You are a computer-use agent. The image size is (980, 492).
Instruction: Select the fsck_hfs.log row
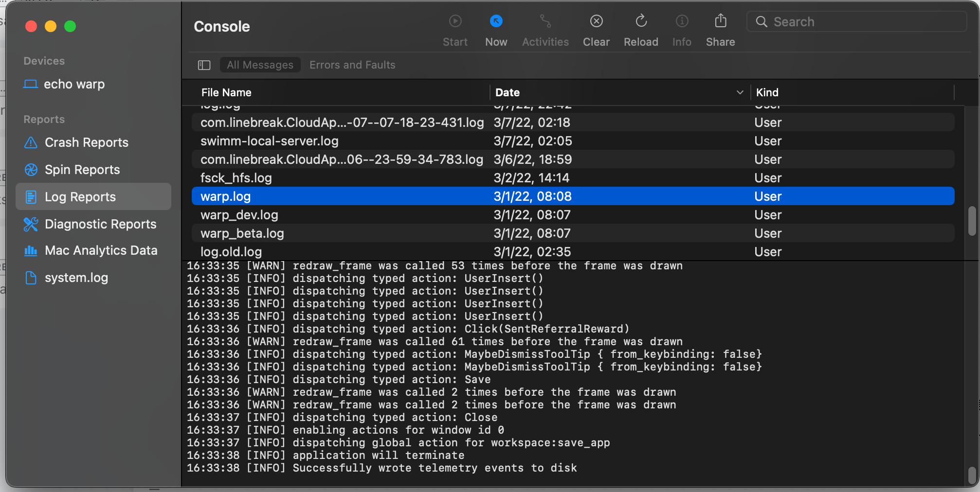pos(573,178)
